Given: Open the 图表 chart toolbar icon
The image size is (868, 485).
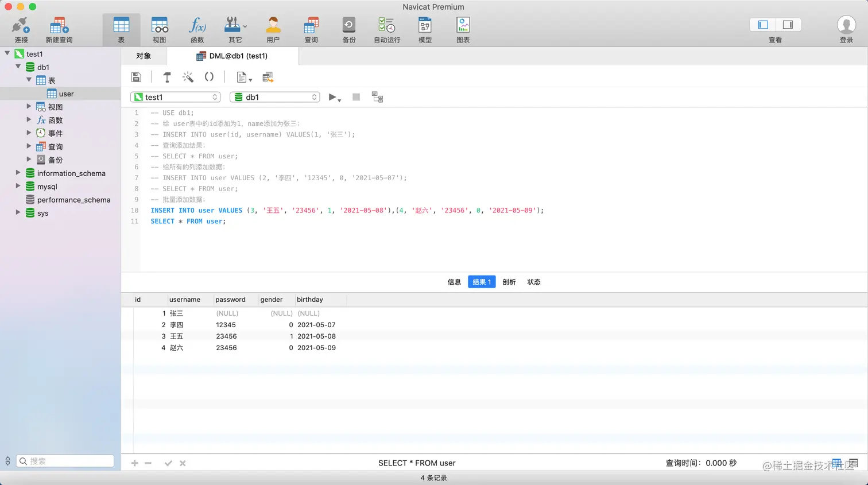Looking at the screenshot, I should (463, 30).
